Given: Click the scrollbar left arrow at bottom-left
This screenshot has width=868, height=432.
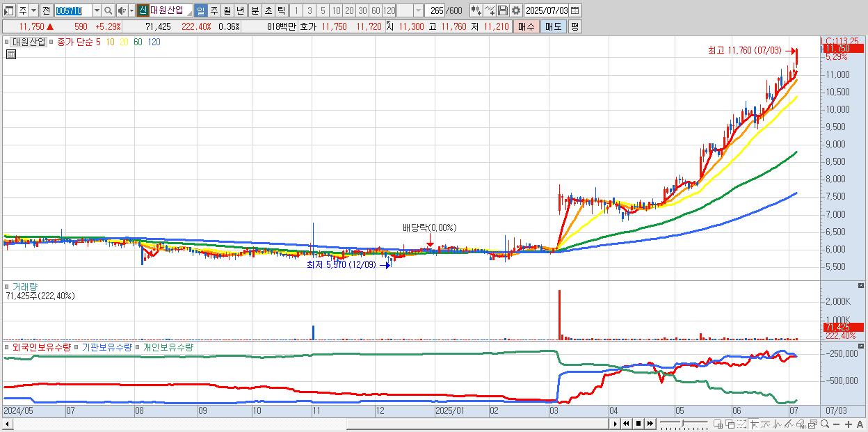Looking at the screenshot, I should coord(7,424).
